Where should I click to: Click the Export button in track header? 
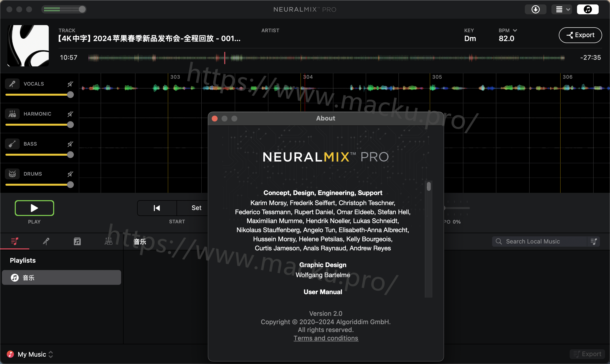tap(580, 35)
